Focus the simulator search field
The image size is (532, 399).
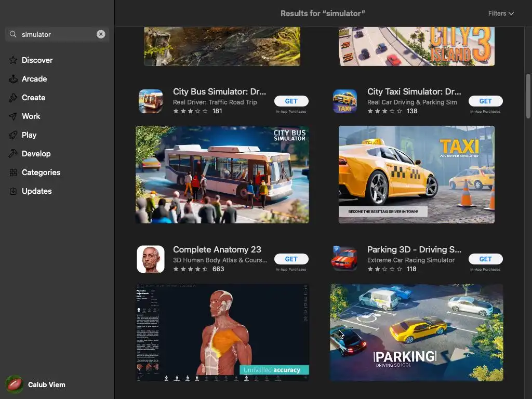[57, 34]
